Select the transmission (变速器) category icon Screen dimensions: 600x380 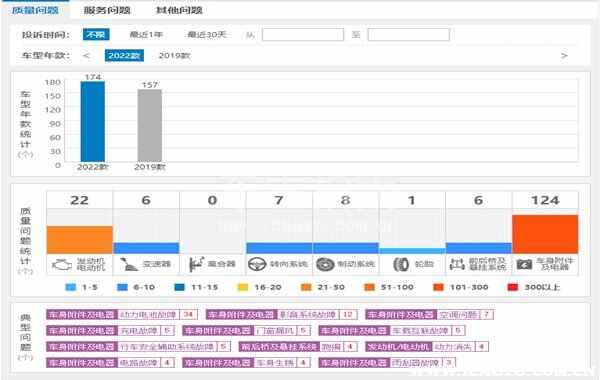pyautogui.click(x=129, y=264)
